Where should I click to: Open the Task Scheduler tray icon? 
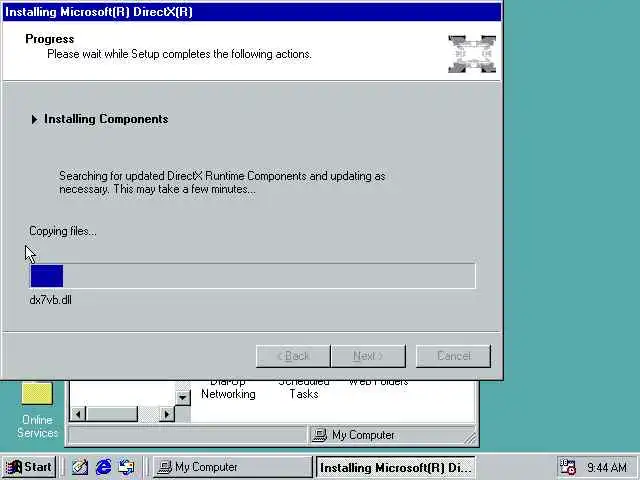567,467
